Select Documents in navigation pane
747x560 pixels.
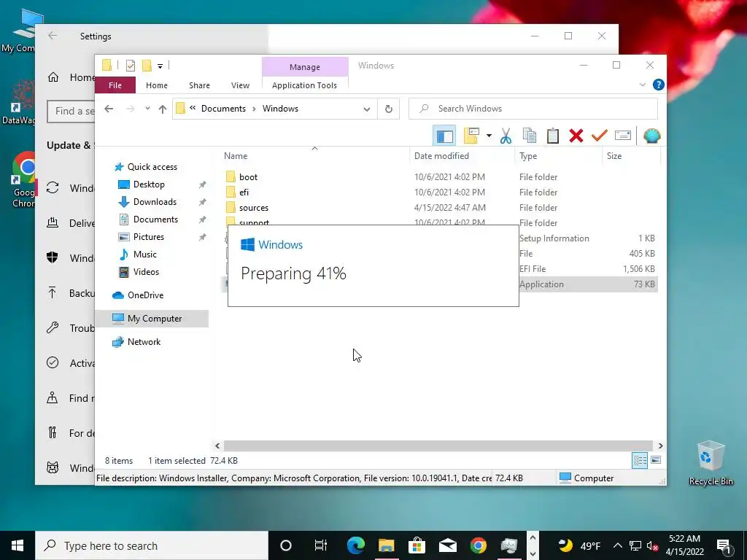tap(155, 219)
